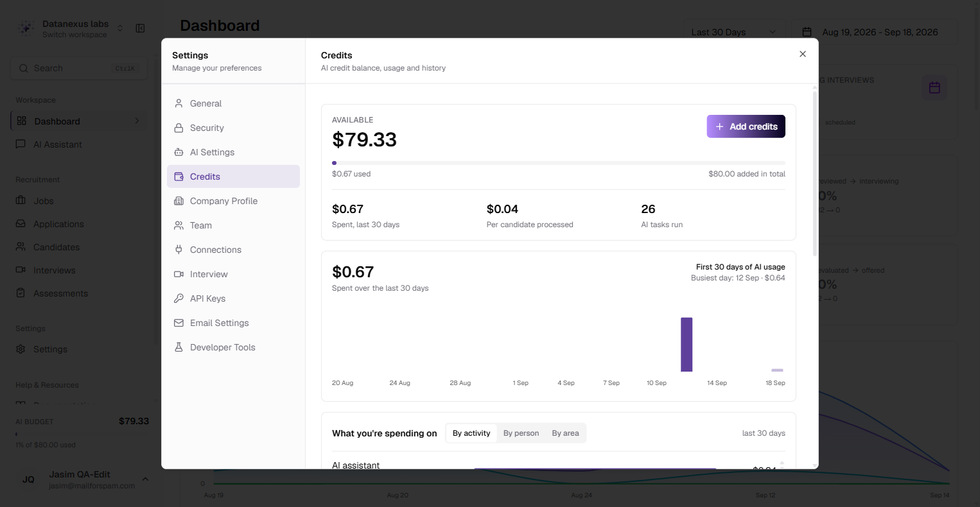The height and width of the screenshot is (507, 980).
Task: Click the Email Settings envelope icon
Action: (179, 323)
